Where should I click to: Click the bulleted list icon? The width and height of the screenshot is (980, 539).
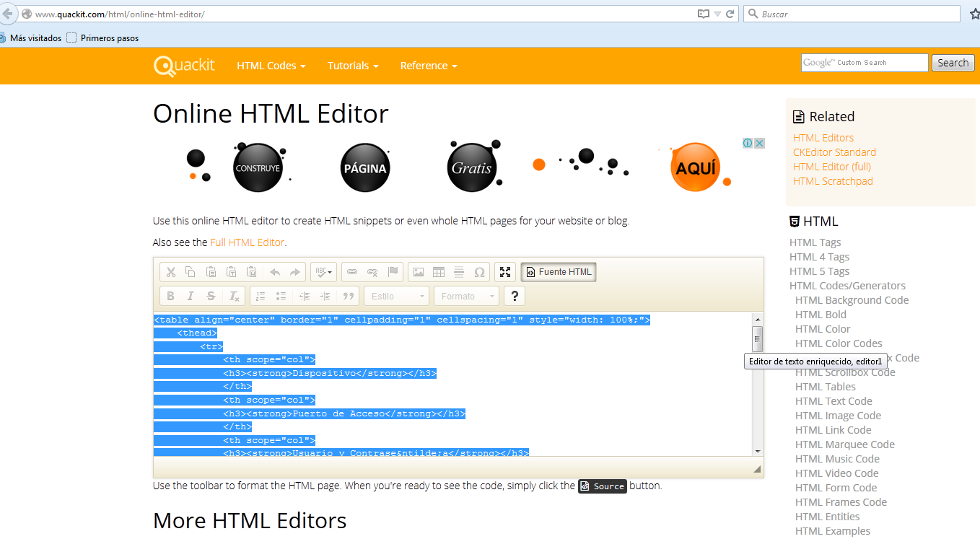point(281,296)
